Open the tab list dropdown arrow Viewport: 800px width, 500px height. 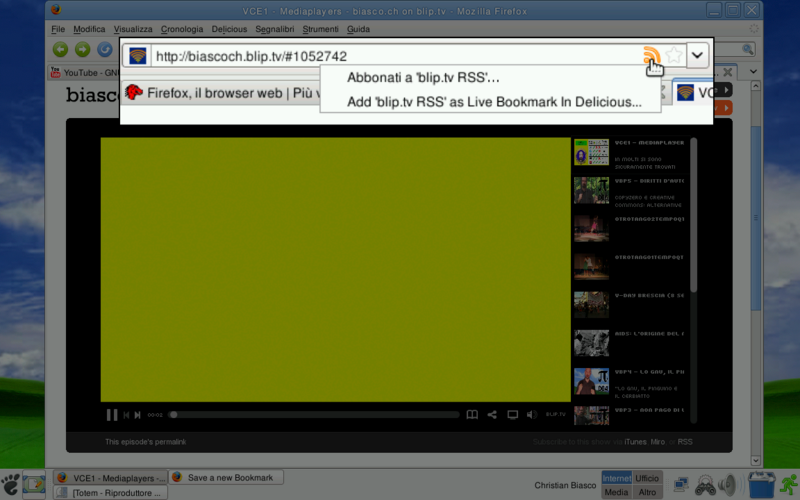pyautogui.click(x=754, y=71)
